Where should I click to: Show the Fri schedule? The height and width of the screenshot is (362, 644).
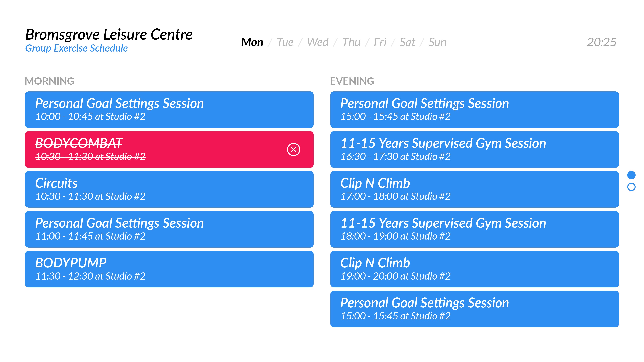point(380,42)
